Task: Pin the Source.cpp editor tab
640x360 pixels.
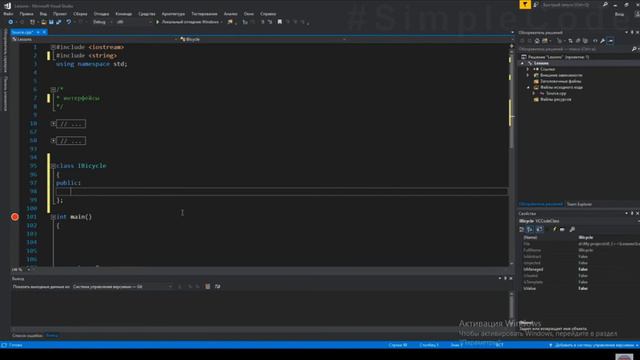Action: tap(38, 32)
